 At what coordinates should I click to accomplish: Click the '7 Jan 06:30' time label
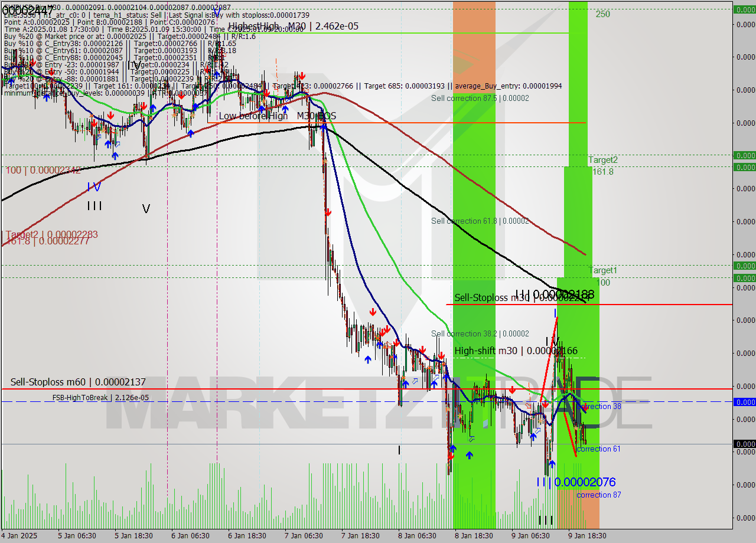(304, 536)
